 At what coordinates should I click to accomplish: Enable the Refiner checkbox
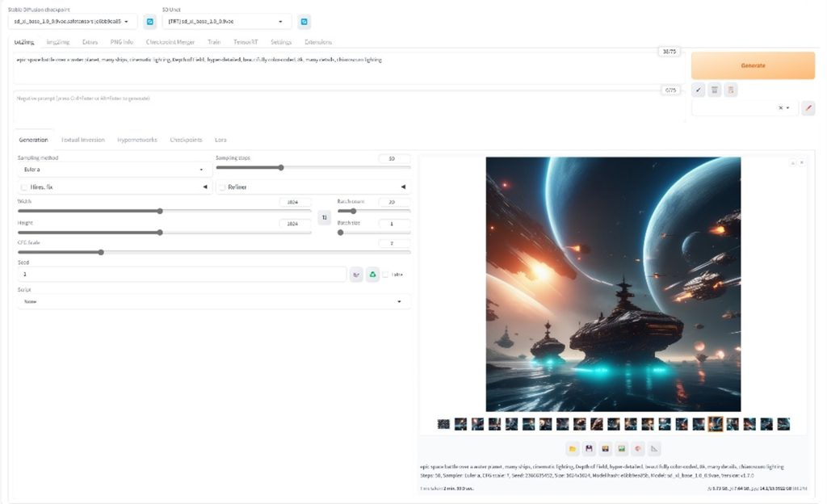(222, 187)
